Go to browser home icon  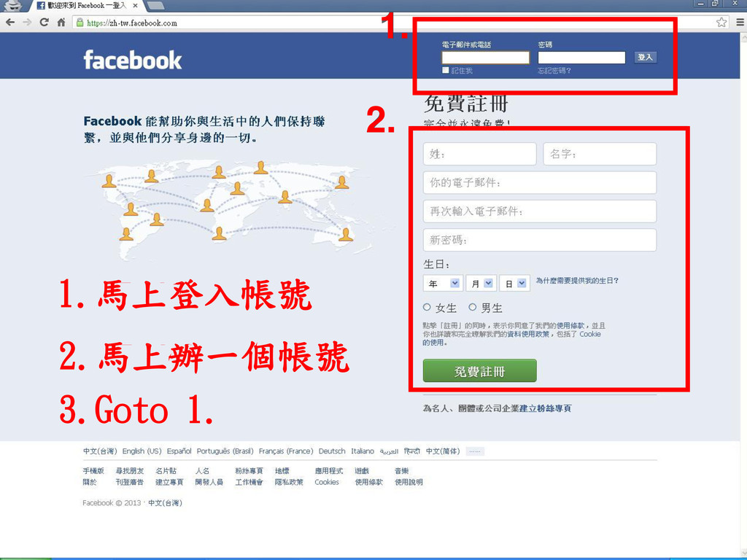[x=61, y=22]
